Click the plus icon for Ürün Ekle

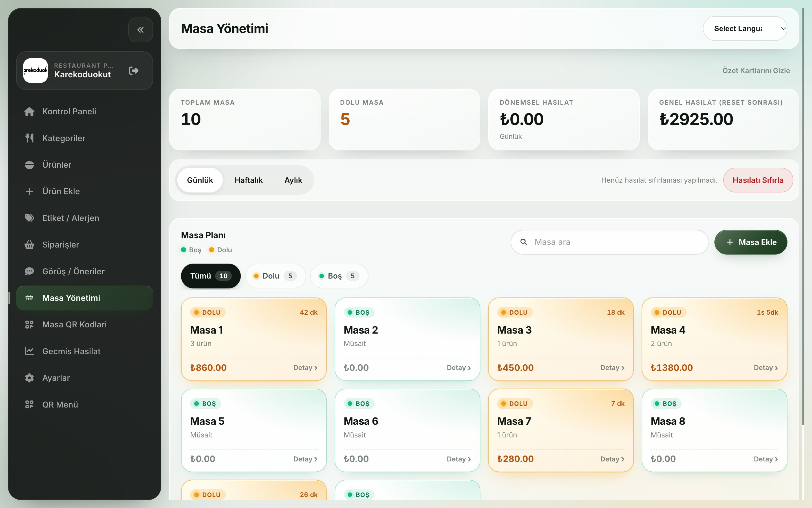coord(30,191)
